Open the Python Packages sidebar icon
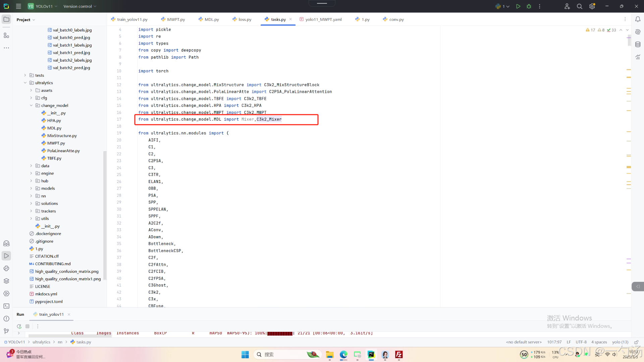 (6, 281)
